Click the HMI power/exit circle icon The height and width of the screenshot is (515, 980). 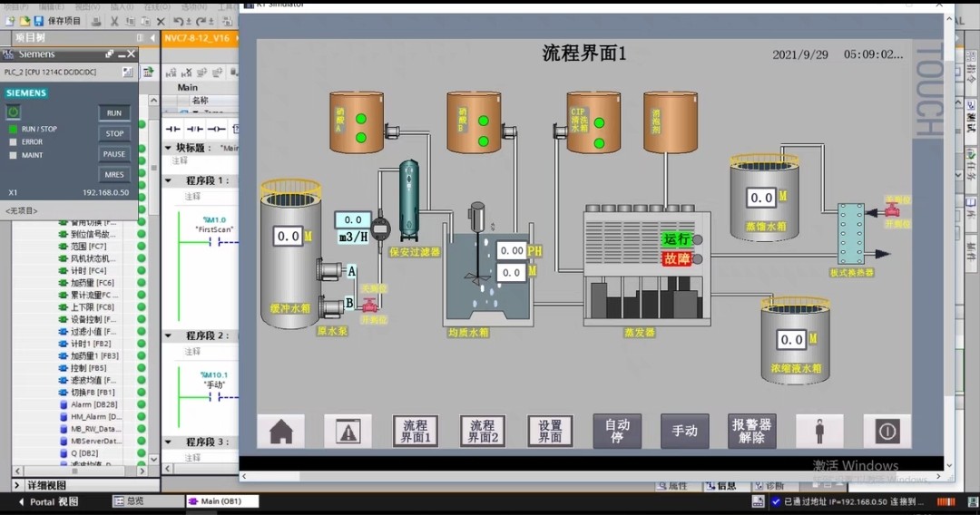887,431
